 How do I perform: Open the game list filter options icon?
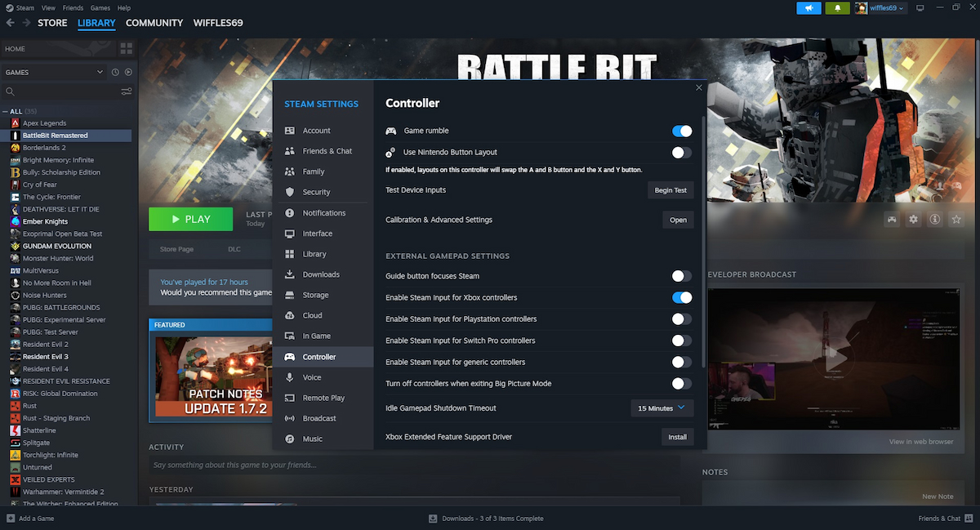(127, 91)
